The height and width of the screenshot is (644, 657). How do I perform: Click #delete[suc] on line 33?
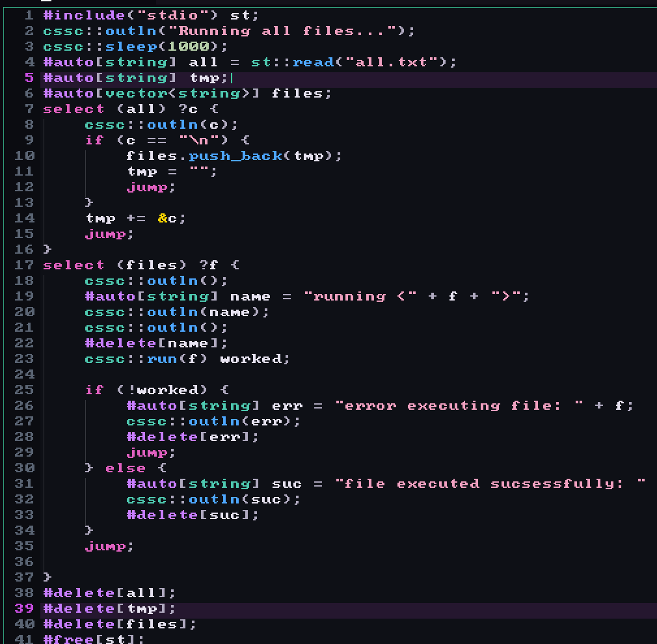(188, 515)
